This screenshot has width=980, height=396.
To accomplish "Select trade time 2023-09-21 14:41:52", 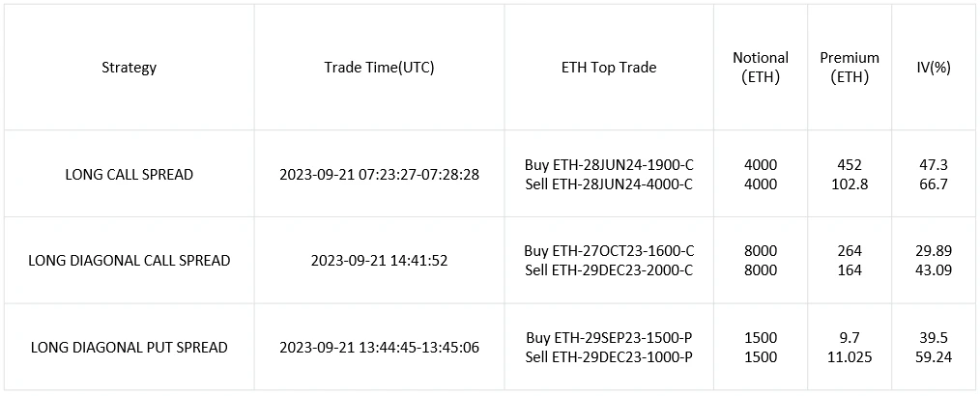I will 379,261.
